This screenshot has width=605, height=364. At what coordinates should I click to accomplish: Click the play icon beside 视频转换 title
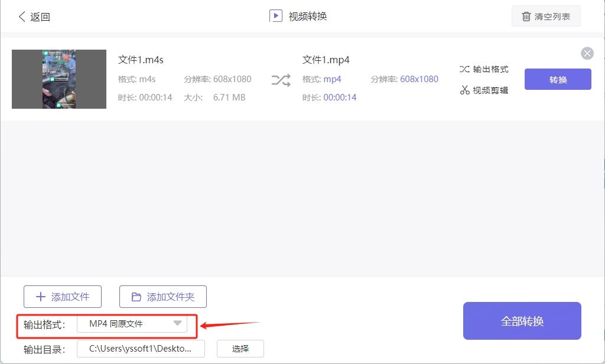click(275, 16)
